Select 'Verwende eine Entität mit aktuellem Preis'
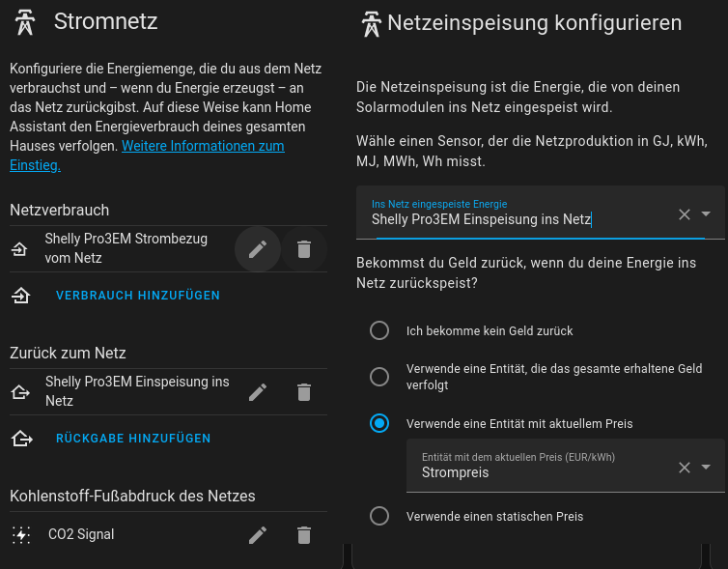Image resolution: width=728 pixels, height=569 pixels. [379, 423]
